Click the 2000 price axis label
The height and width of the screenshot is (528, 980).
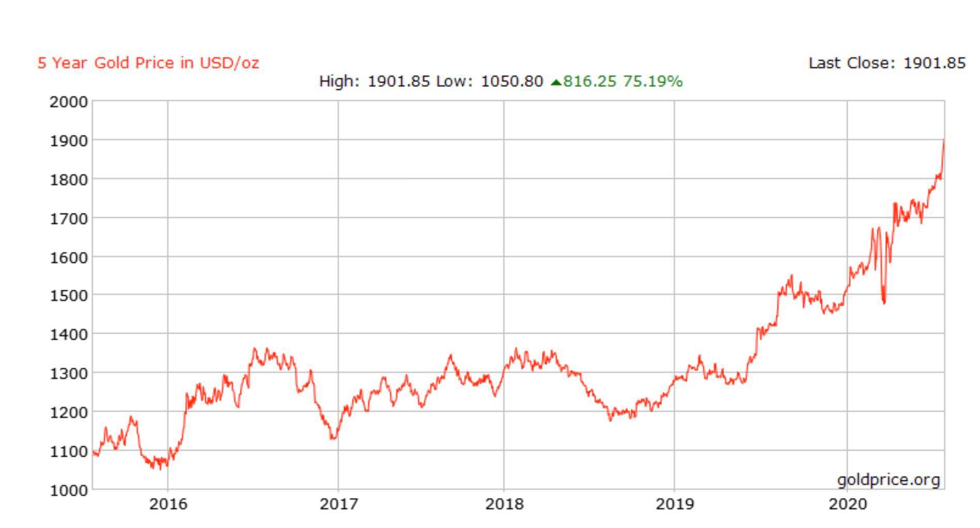69,102
